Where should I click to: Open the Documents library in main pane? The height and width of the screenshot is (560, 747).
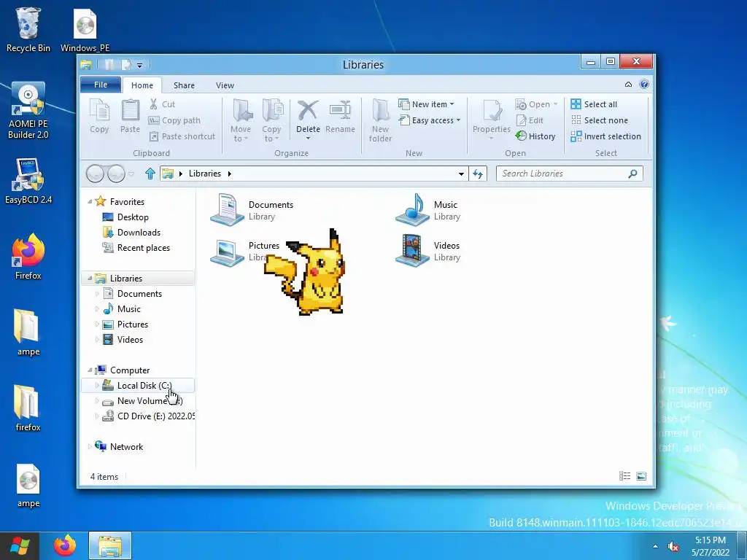252,210
